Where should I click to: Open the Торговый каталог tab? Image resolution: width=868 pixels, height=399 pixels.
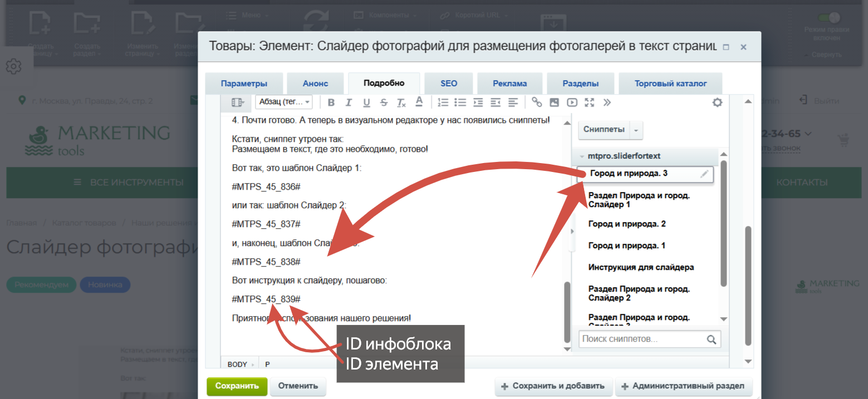[x=670, y=83]
